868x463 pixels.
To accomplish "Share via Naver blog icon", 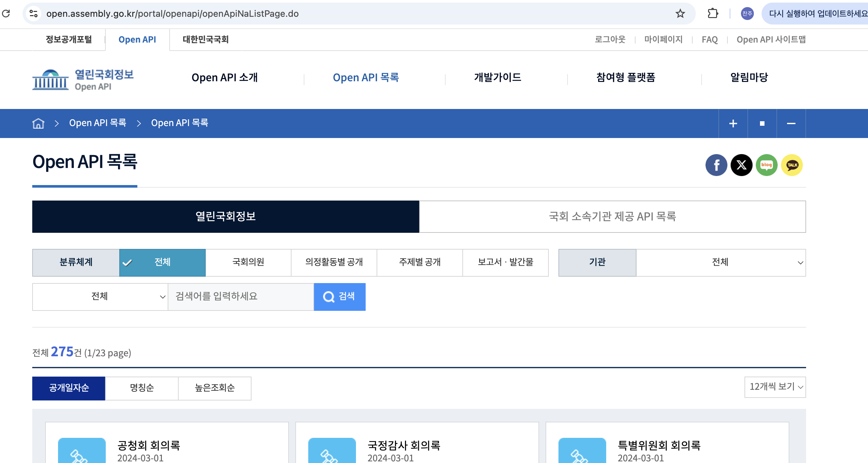I will (x=766, y=165).
